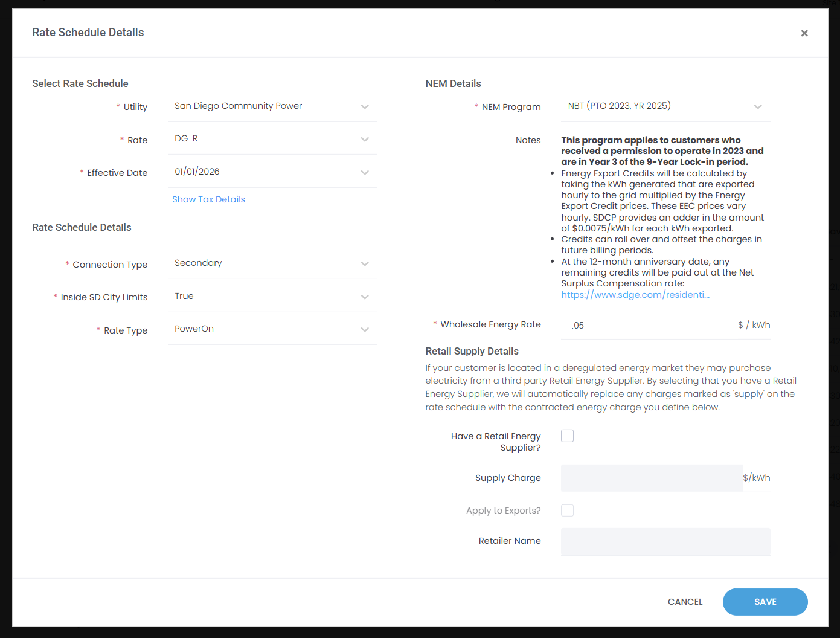Expand the Connection Type chevron
This screenshot has height=638, width=840.
[x=365, y=264]
